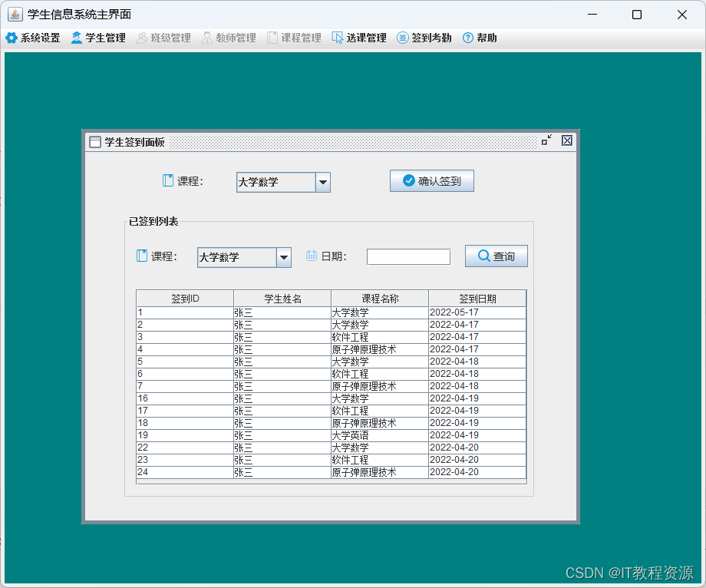Minimize the 学生信息系统主界面 window
This screenshot has height=588, width=706.
click(592, 15)
